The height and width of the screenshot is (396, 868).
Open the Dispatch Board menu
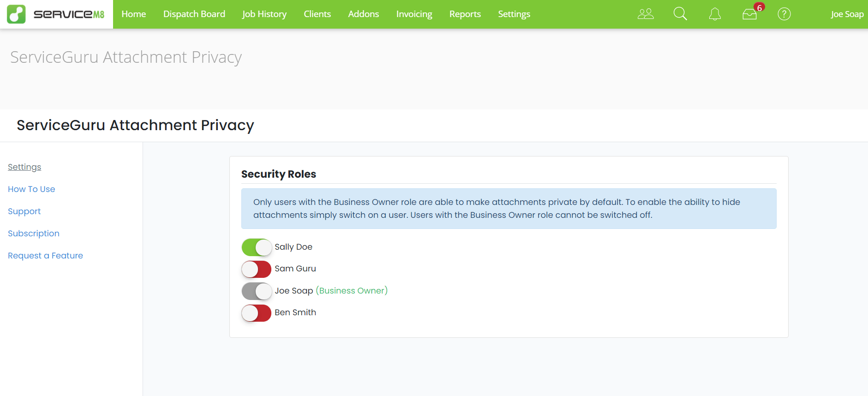[194, 14]
